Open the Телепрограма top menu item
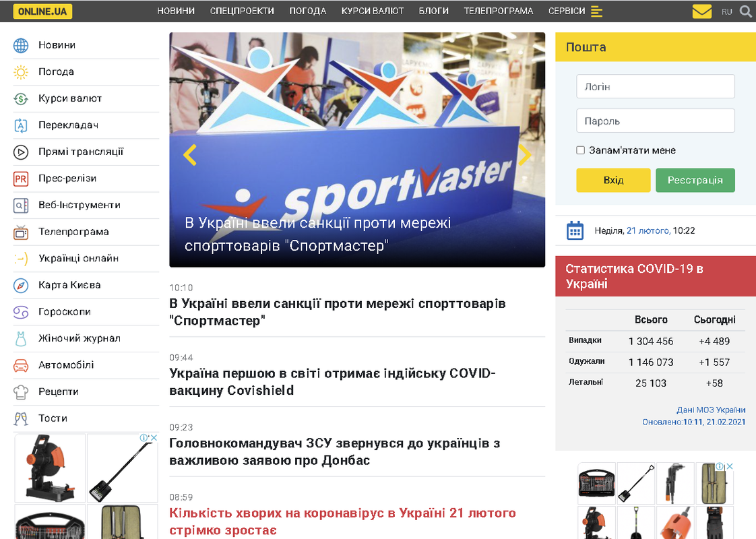This screenshot has width=756, height=539. (499, 11)
